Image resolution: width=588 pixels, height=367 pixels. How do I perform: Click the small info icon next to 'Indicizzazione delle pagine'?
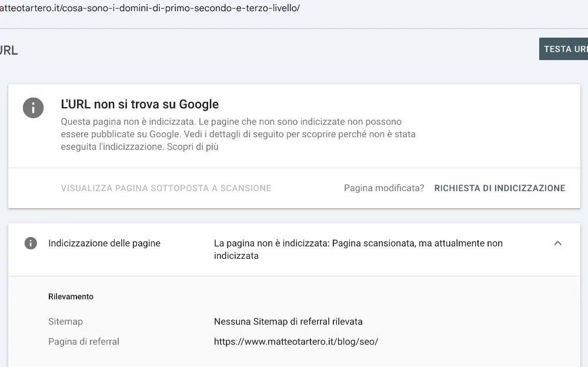tap(31, 243)
